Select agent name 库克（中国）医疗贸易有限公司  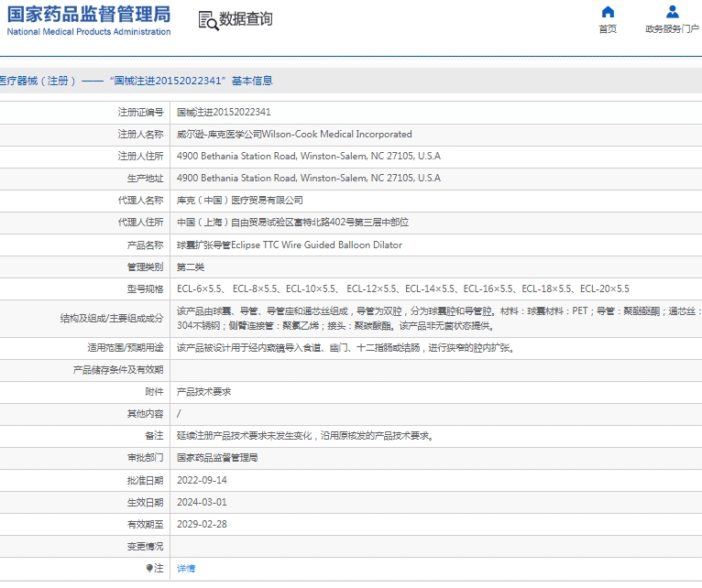pyautogui.click(x=239, y=200)
